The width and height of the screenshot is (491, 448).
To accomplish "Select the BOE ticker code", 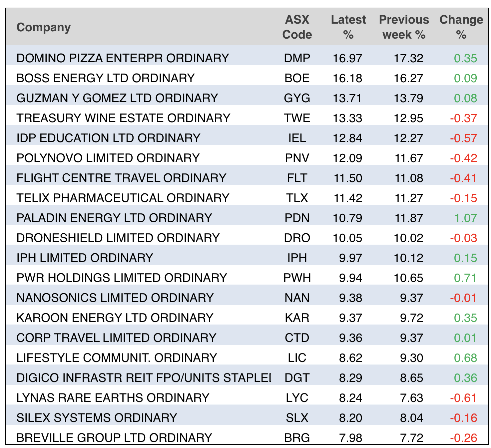I will pyautogui.click(x=297, y=78).
